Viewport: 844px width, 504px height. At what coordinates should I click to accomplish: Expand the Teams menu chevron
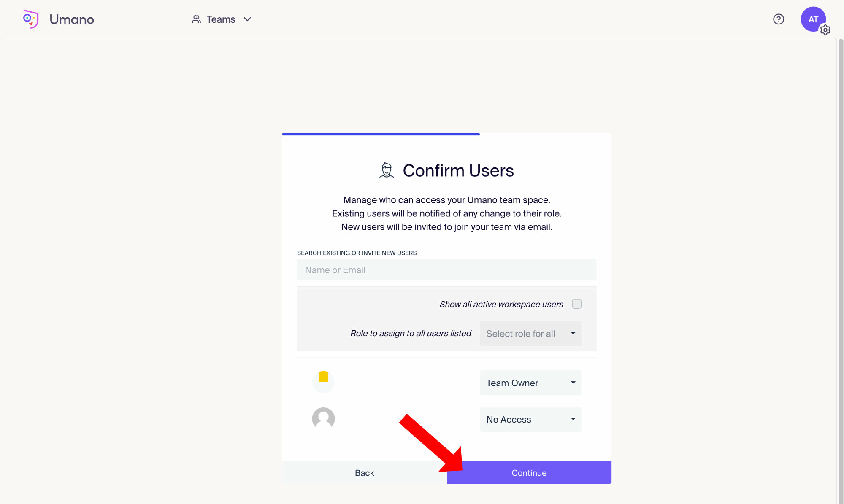coord(248,19)
